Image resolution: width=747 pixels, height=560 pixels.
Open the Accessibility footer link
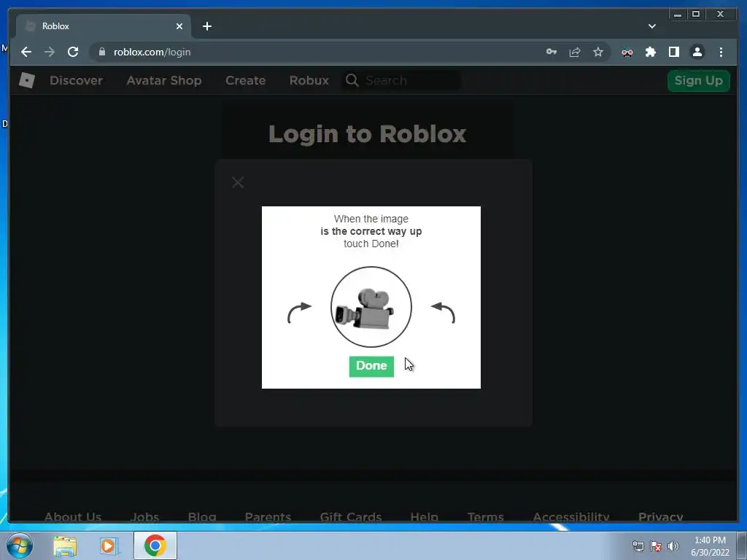point(570,517)
